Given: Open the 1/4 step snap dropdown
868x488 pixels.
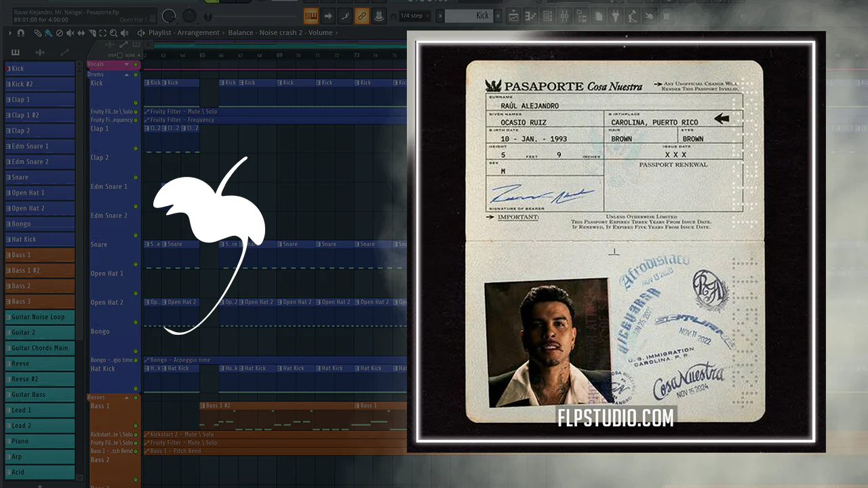Looking at the screenshot, I should pos(413,16).
